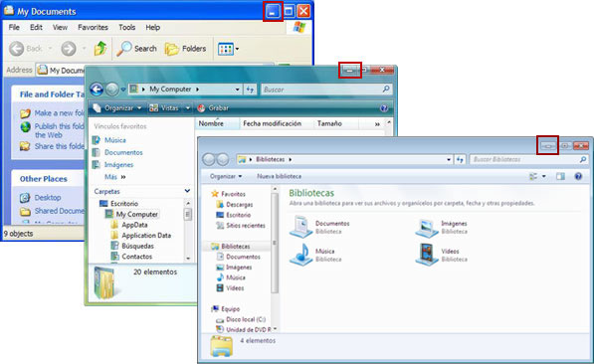Click the Forward button in Vista window
Screen dimensions: 594x364
click(111, 90)
